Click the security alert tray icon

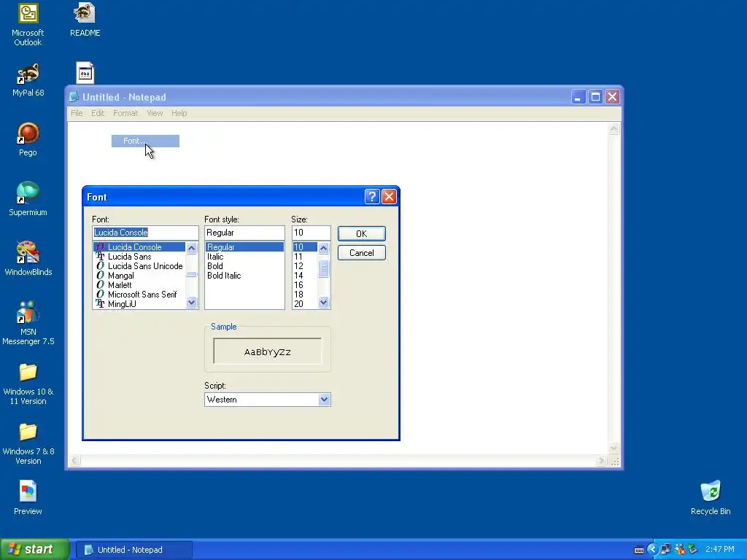click(x=680, y=550)
